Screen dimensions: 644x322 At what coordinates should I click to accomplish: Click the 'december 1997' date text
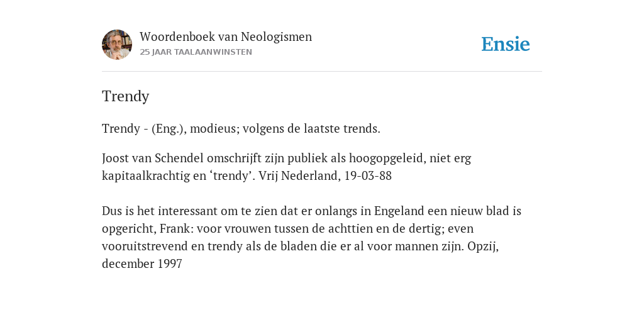pos(142,264)
